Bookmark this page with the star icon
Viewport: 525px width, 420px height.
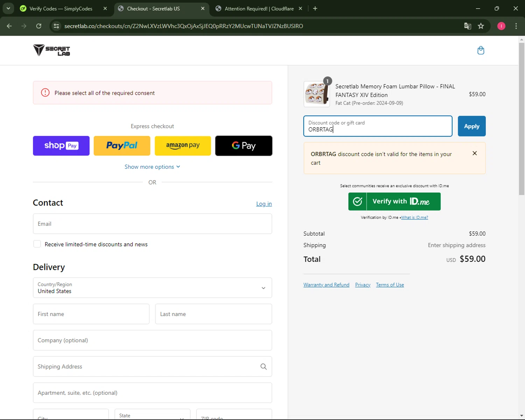click(x=481, y=26)
